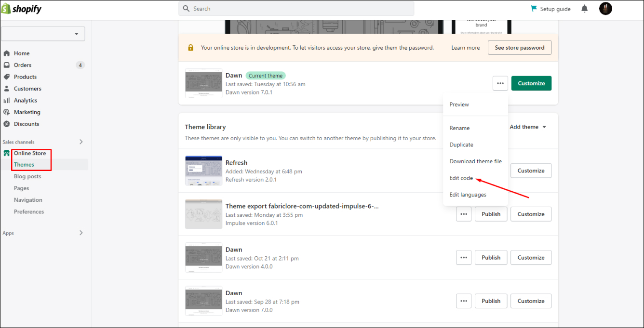The width and height of the screenshot is (644, 328).
Task: Customize the Impulse theme export
Action: coord(531,214)
